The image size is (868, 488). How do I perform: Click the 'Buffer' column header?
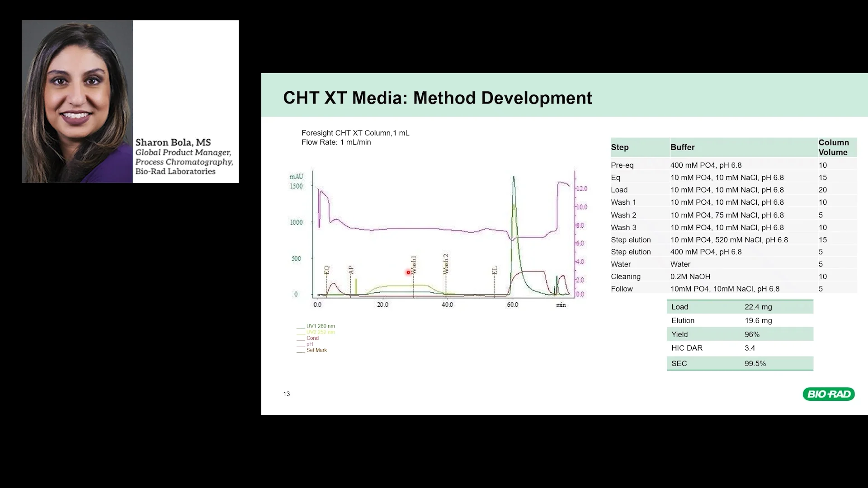point(683,147)
